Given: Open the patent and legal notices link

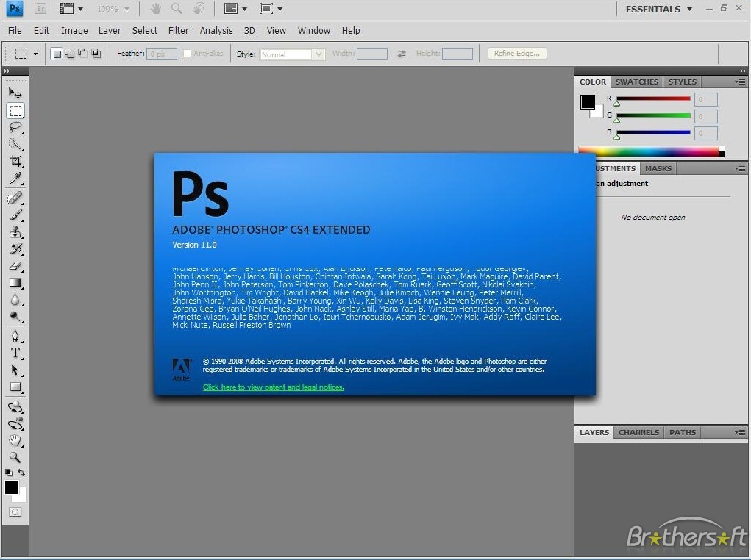Looking at the screenshot, I should 273,387.
